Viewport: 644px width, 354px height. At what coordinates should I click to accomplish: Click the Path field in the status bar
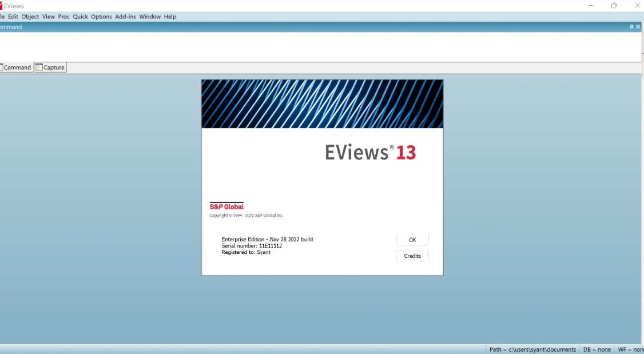[532, 349]
